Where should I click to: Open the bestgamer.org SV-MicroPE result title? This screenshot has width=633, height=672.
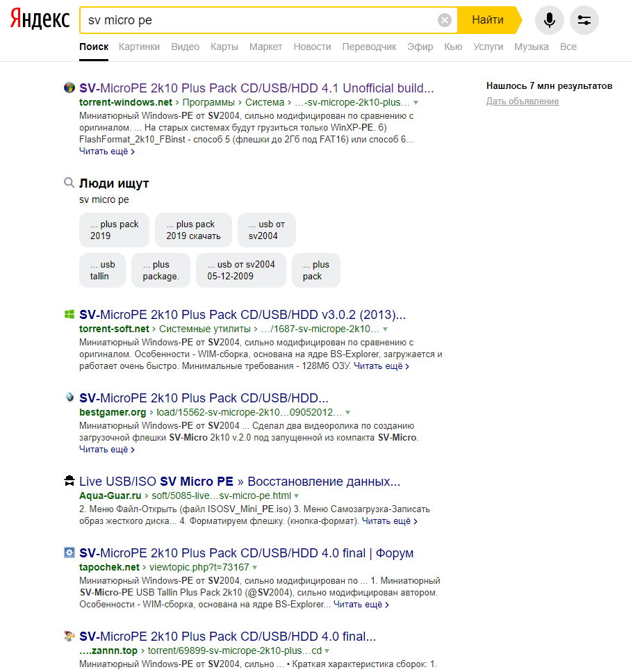(204, 398)
